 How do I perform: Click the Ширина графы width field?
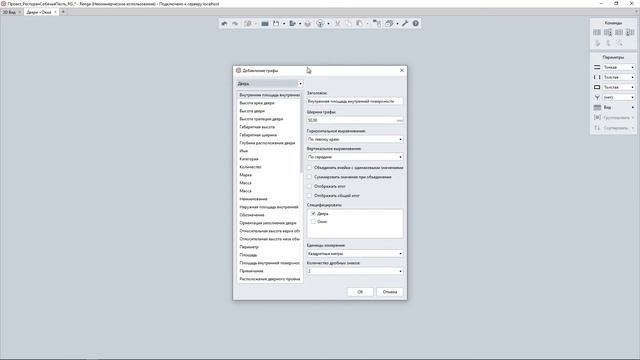click(355, 120)
